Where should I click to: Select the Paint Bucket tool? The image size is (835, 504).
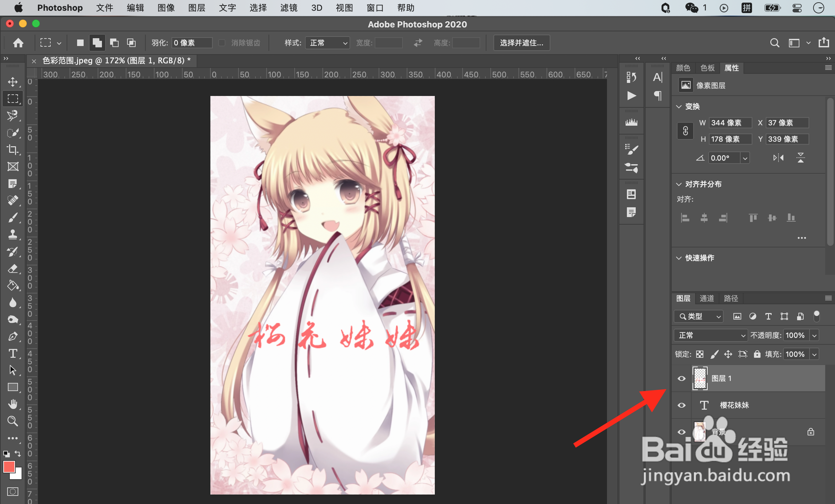(x=13, y=286)
